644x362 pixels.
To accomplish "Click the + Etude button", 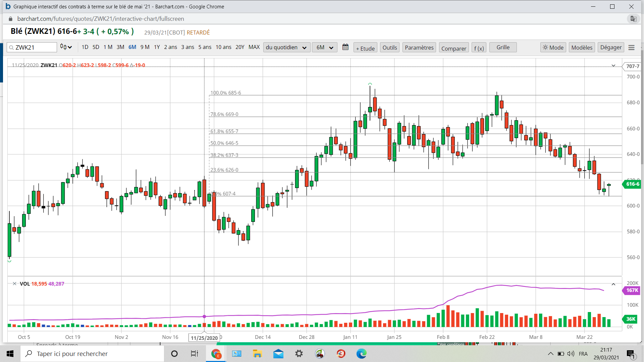I will coord(365,48).
